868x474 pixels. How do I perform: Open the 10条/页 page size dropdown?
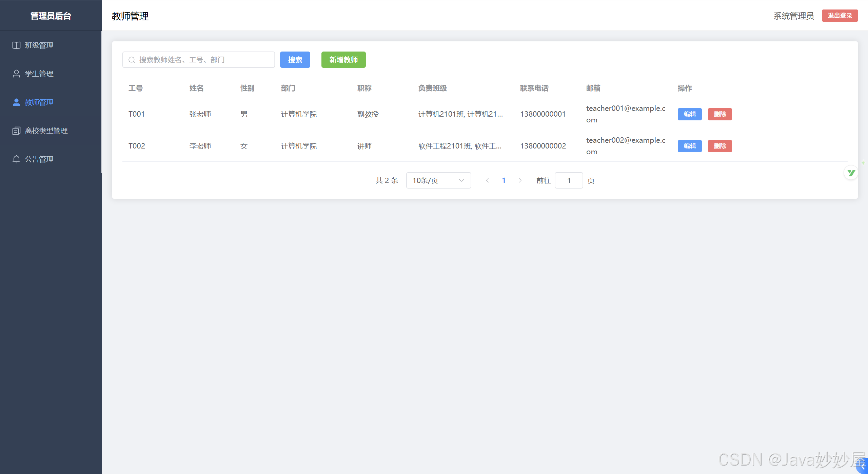[x=438, y=181]
